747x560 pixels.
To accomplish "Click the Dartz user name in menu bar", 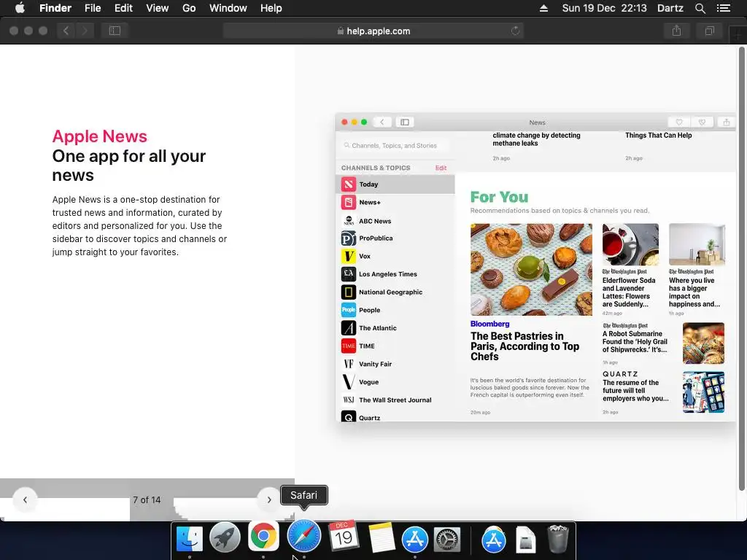I will (670, 8).
